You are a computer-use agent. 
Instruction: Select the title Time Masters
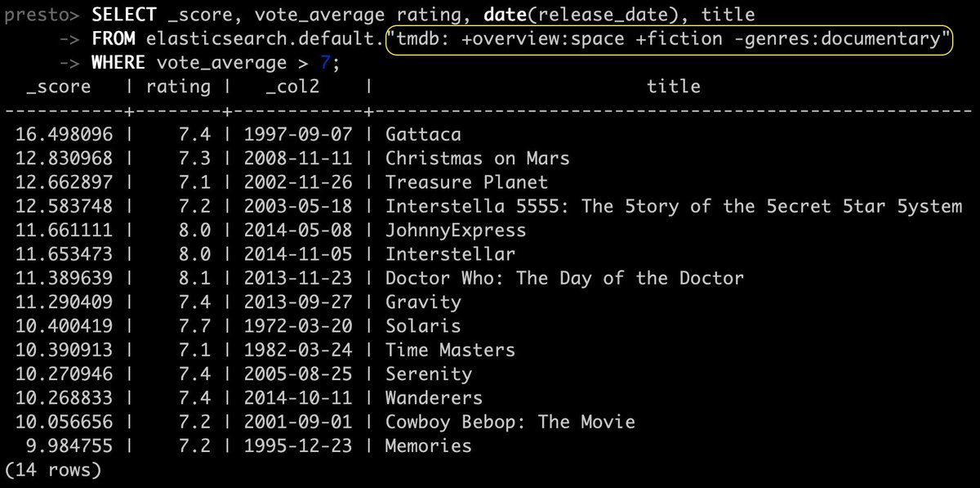click(450, 350)
